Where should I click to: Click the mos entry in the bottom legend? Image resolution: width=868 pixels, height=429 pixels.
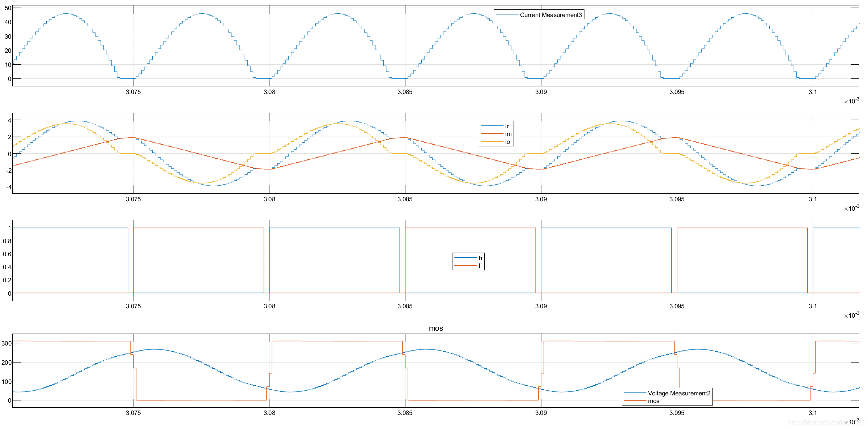pyautogui.click(x=654, y=401)
